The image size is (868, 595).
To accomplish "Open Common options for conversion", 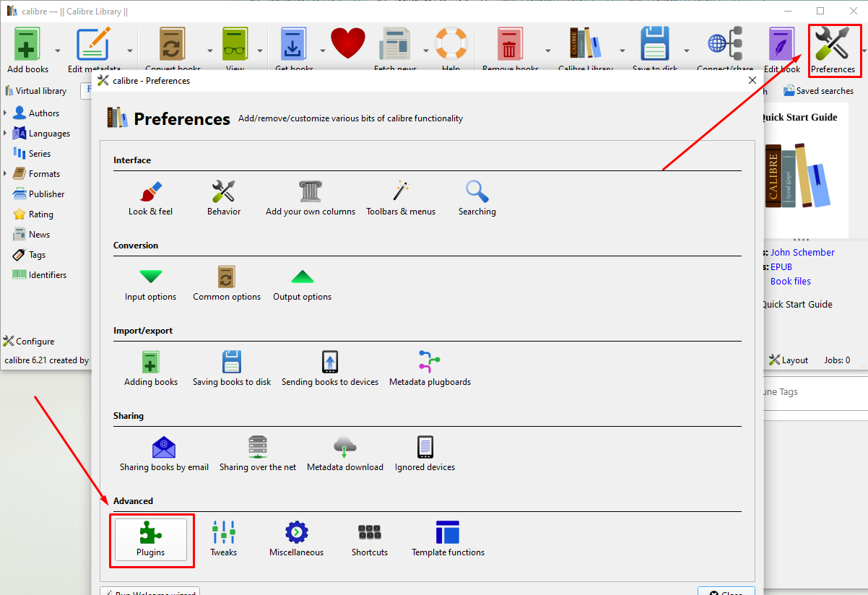I will coord(227,284).
